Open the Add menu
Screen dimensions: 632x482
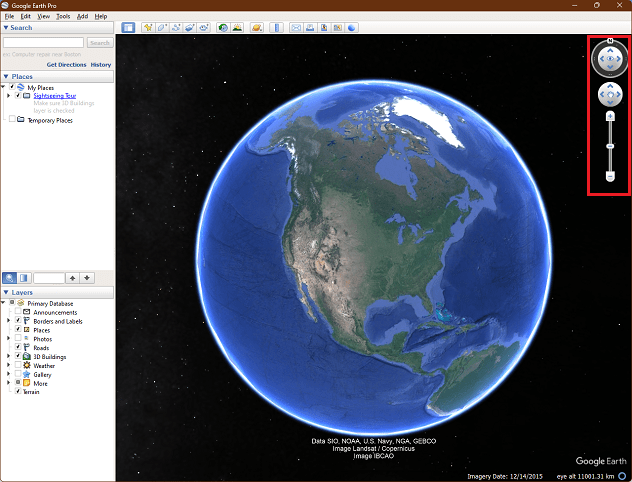[x=83, y=16]
